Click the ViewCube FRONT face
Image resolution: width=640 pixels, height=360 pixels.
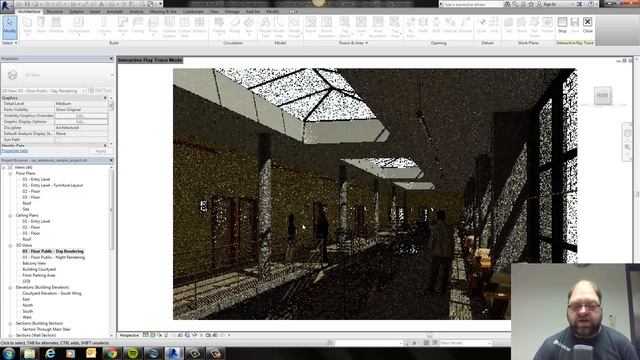[x=602, y=95]
